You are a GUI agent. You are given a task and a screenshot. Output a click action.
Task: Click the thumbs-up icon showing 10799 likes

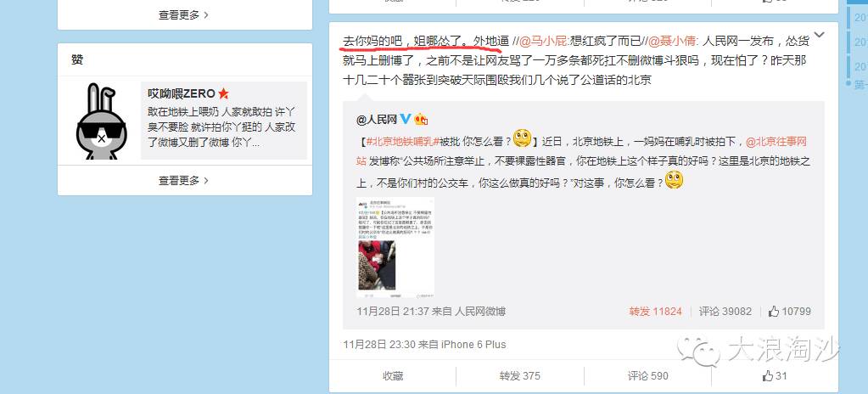pos(774,312)
